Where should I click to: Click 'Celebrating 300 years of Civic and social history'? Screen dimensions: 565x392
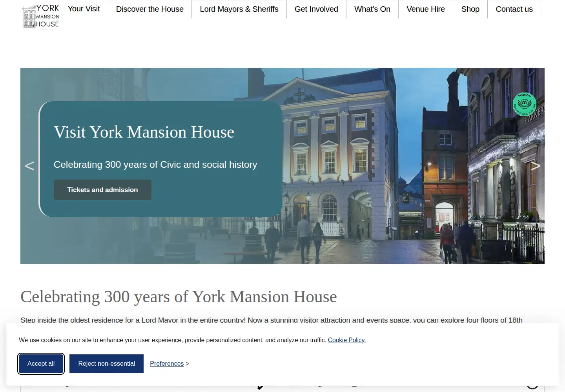(x=155, y=165)
